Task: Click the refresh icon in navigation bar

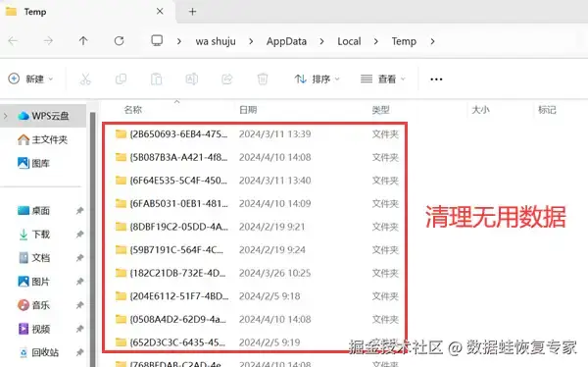Action: (119, 41)
